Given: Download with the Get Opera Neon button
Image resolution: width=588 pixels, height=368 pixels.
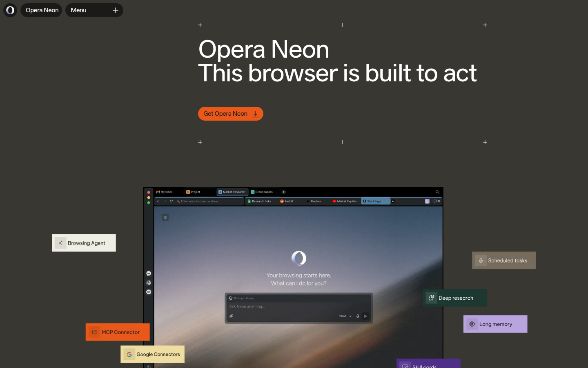Looking at the screenshot, I should (x=231, y=114).
